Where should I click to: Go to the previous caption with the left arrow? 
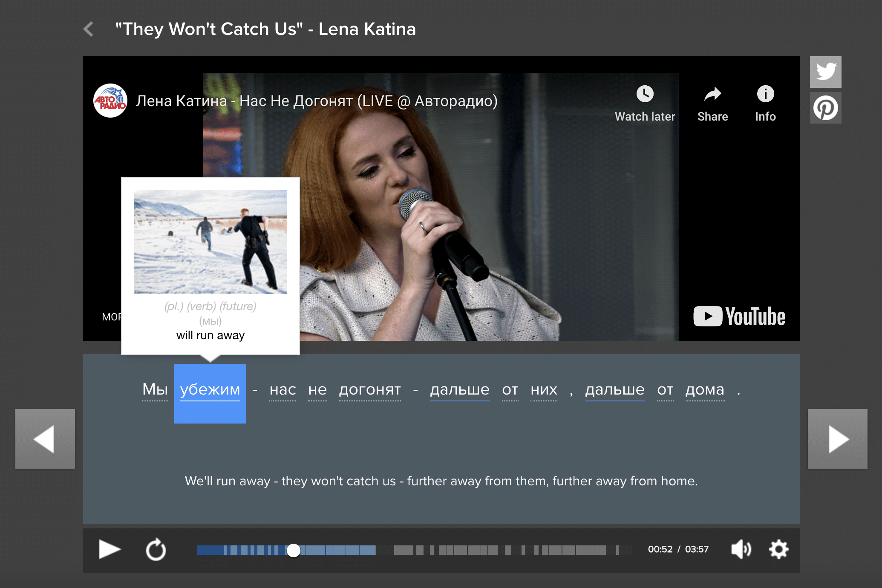[45, 439]
